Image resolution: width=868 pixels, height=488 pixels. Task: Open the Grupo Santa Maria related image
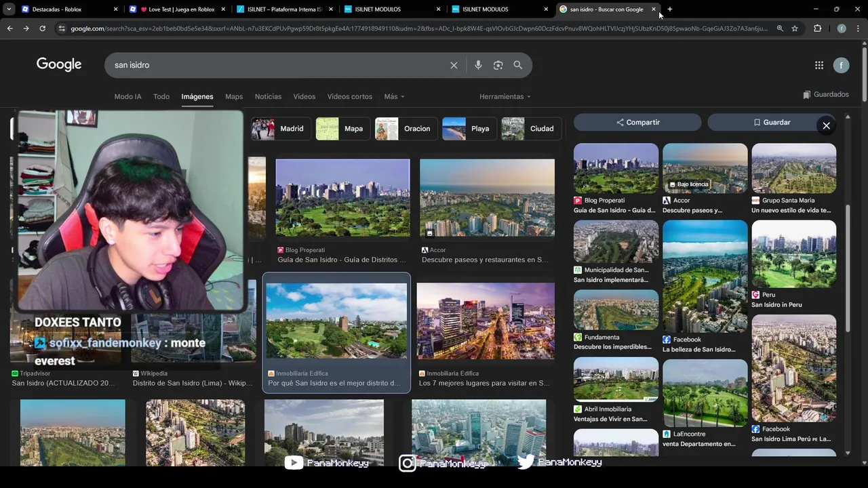point(793,168)
